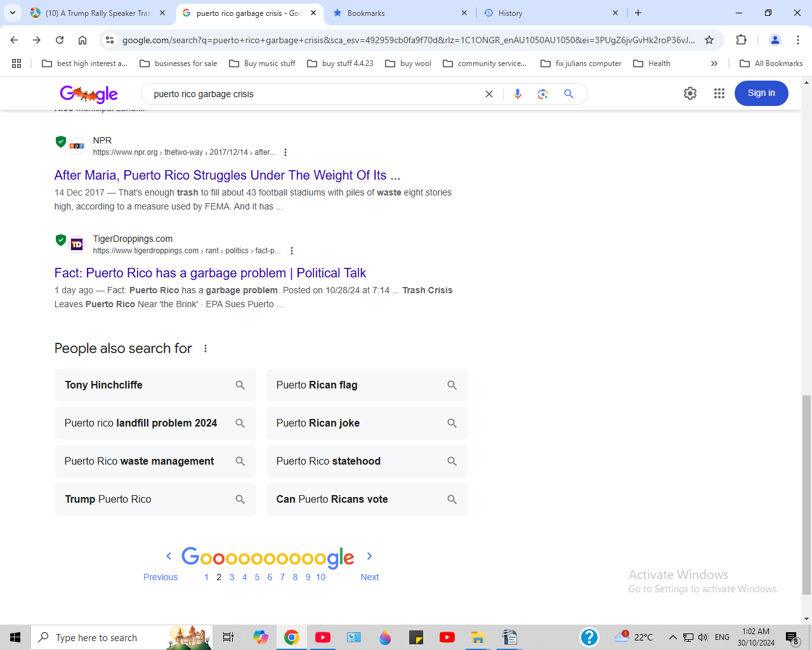Click the green shield beside the NPR result
812x650 pixels.
pos(61,142)
